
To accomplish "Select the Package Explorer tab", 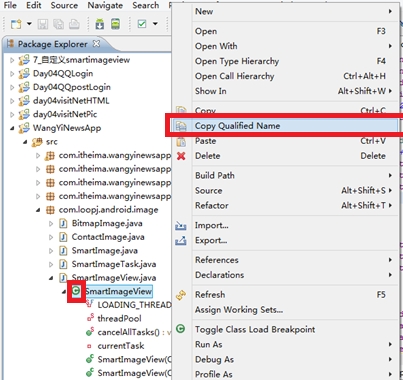I will [x=52, y=44].
